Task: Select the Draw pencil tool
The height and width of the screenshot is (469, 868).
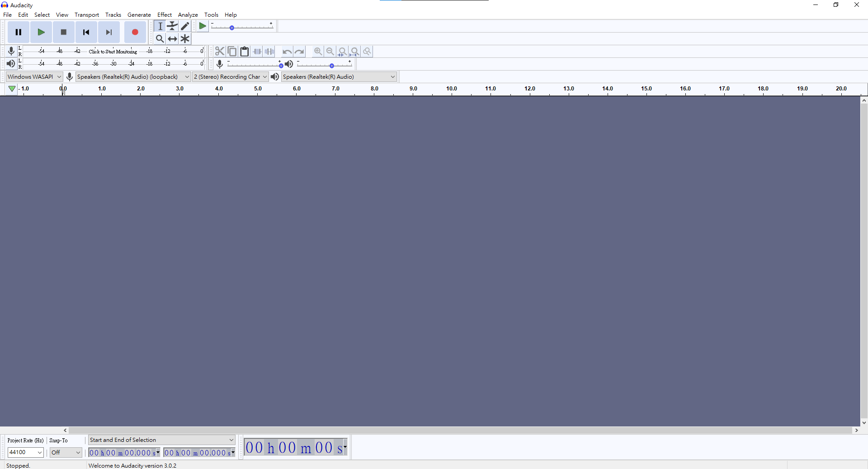Action: click(x=185, y=26)
